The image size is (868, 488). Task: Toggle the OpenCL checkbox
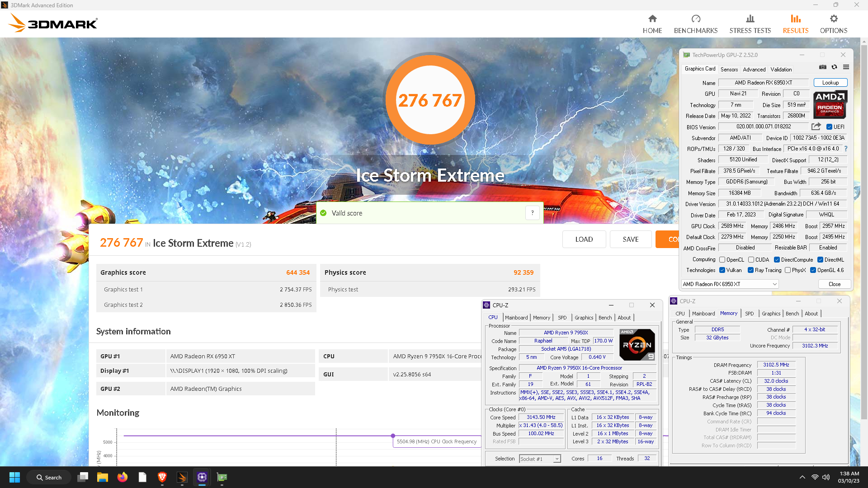[x=722, y=260]
